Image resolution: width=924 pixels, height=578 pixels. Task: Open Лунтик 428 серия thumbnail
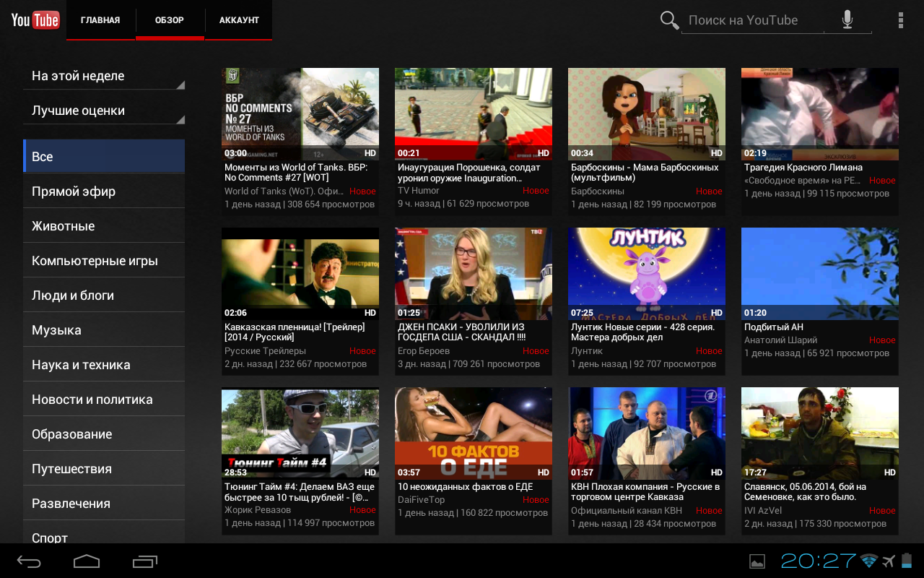647,274
